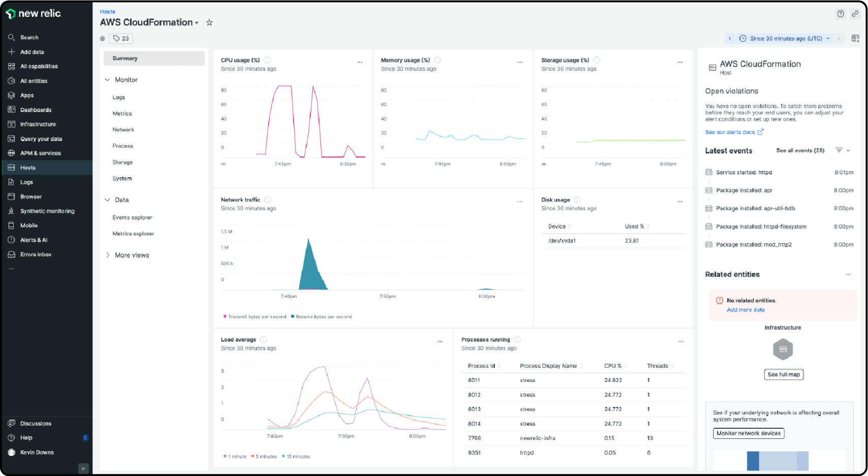This screenshot has height=476, width=868.
Task: Favorite AWS CloudFormation with the star
Action: [x=209, y=22]
